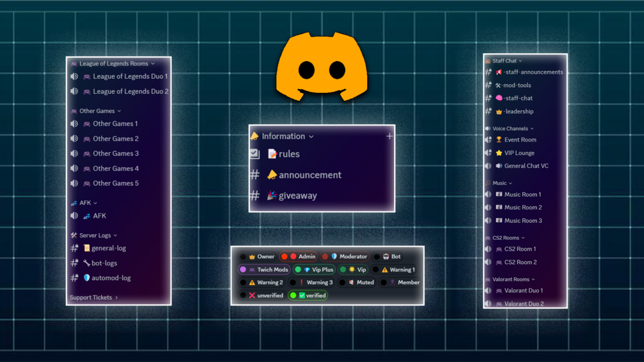Join the Event Room voice channel
Image resolution: width=644 pixels, height=362 pixels.
coord(511,140)
